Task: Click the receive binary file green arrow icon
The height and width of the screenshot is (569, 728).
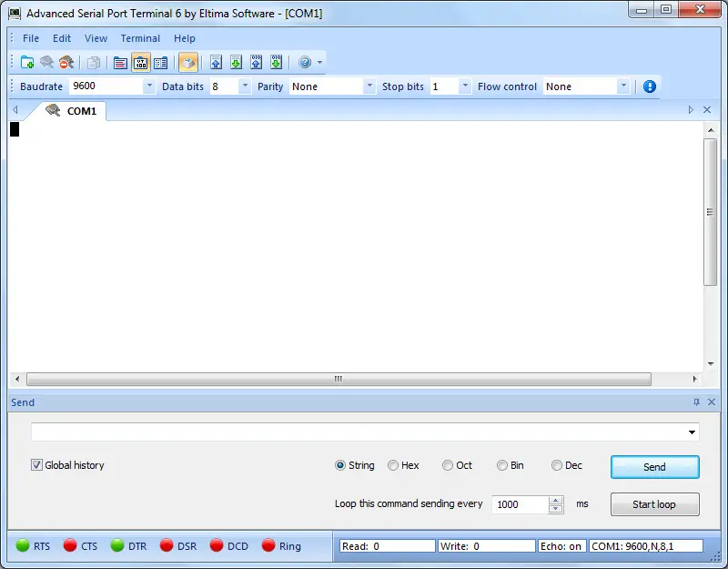Action: pyautogui.click(x=277, y=62)
